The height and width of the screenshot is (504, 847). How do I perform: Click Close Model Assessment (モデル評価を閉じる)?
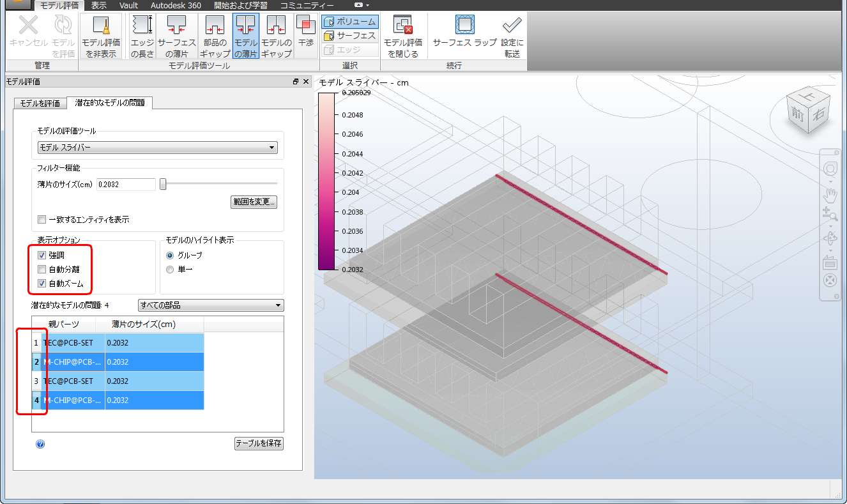403,36
